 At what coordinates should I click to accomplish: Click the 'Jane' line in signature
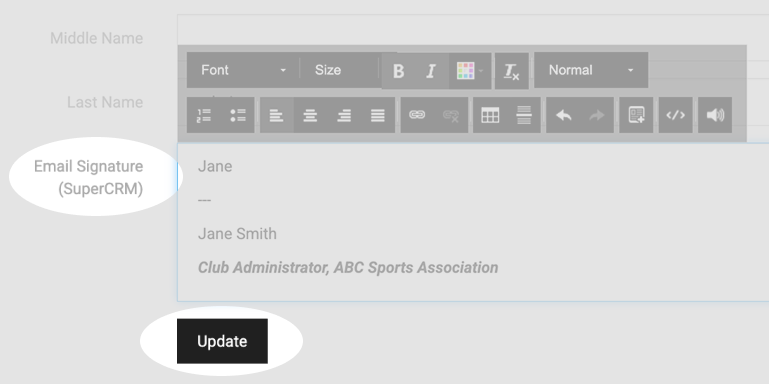pyautogui.click(x=215, y=167)
